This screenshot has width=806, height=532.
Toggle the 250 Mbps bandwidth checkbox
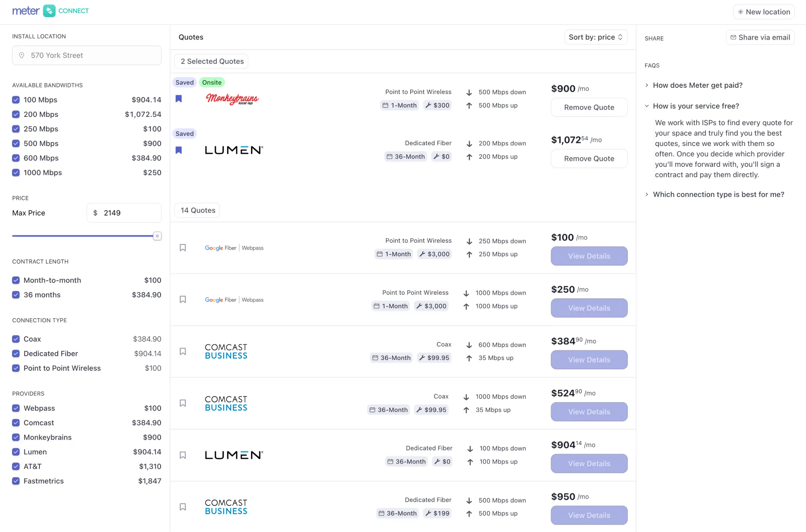point(16,129)
